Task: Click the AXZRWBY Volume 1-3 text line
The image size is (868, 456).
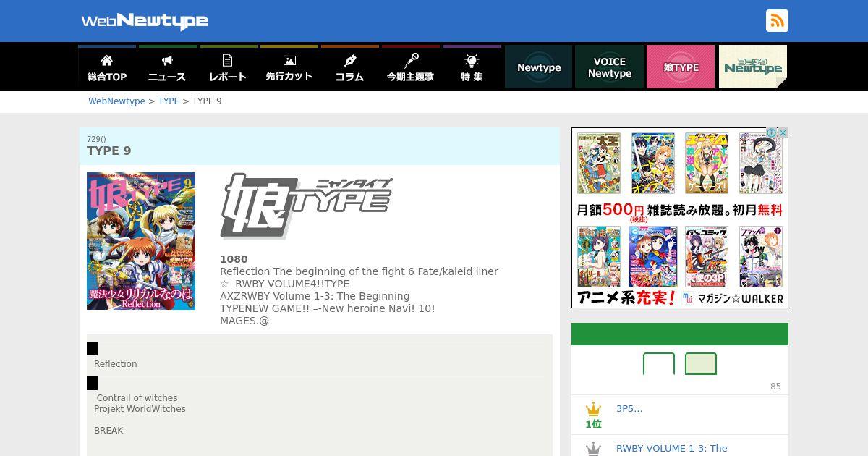Action: [315, 296]
